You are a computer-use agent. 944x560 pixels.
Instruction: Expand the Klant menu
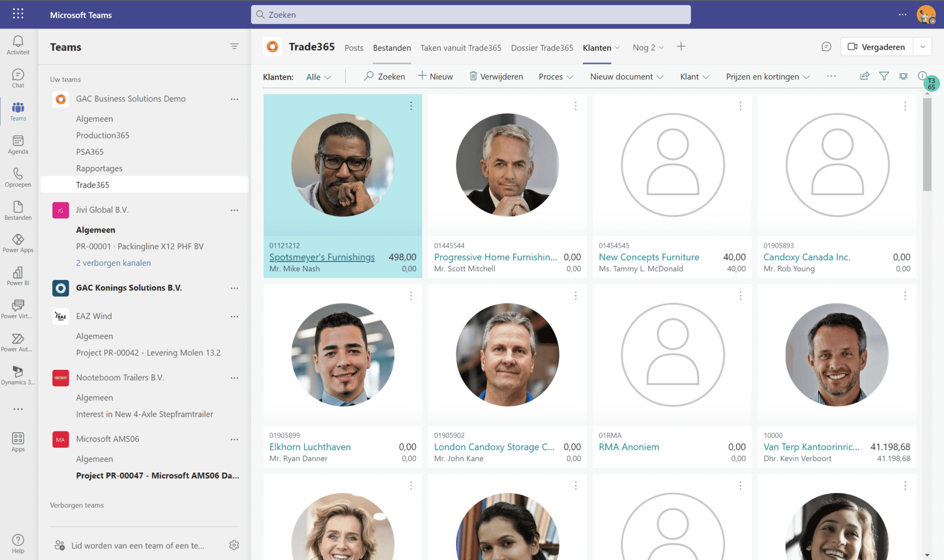[695, 77]
